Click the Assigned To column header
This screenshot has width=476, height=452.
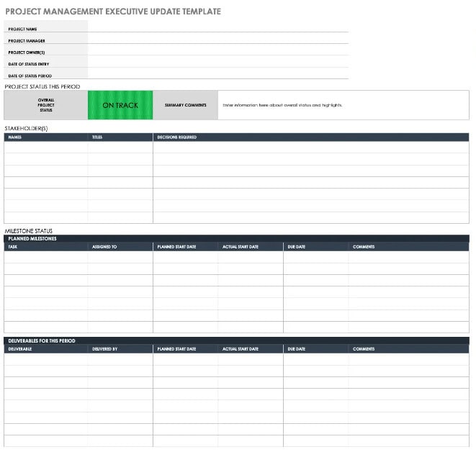pos(120,247)
